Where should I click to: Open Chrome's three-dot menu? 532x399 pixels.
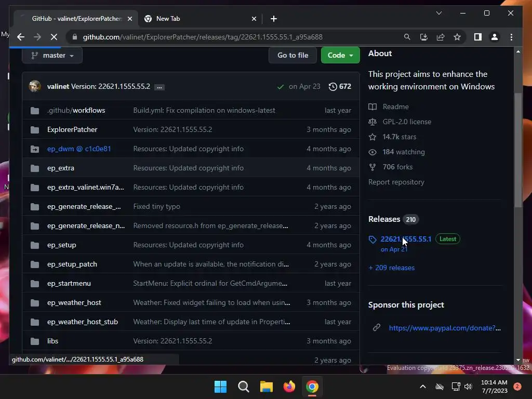tap(511, 37)
